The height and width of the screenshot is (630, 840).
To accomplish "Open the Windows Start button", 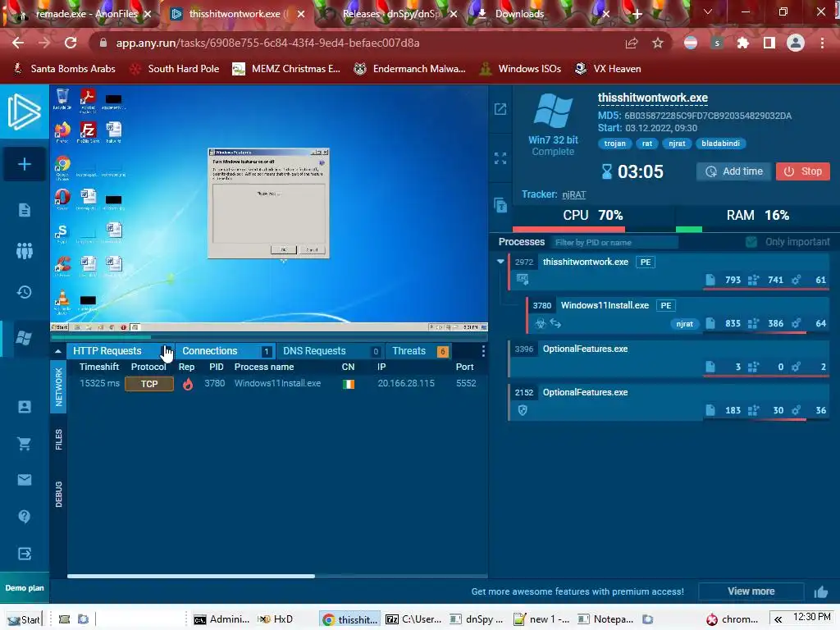I will pyautogui.click(x=24, y=619).
